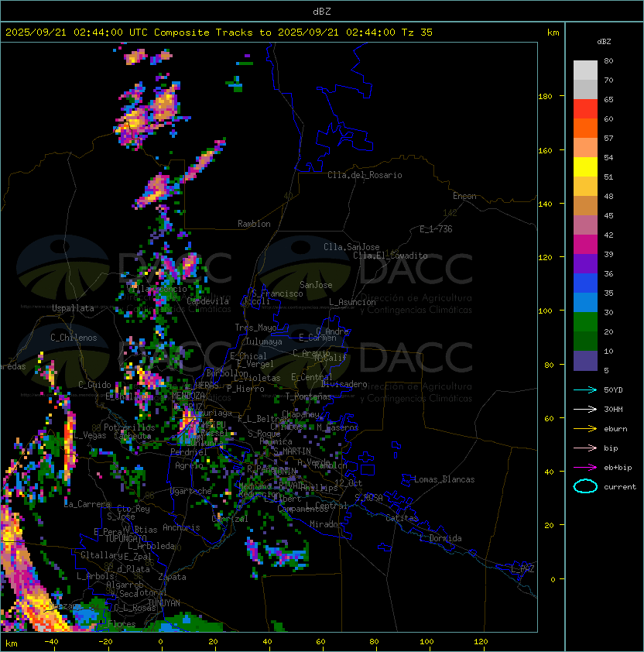This screenshot has height=652, width=644.
Task: Pick the light blue 35-30 dBZ swatch
Action: pos(585,302)
